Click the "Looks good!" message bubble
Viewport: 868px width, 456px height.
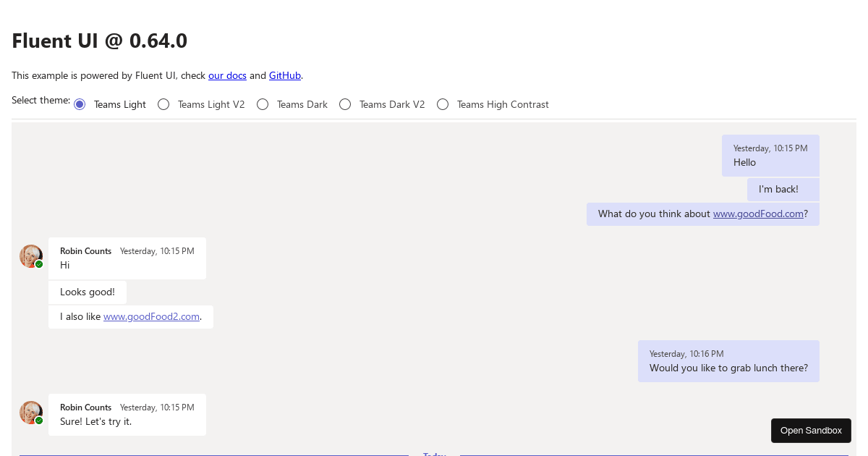tap(88, 292)
